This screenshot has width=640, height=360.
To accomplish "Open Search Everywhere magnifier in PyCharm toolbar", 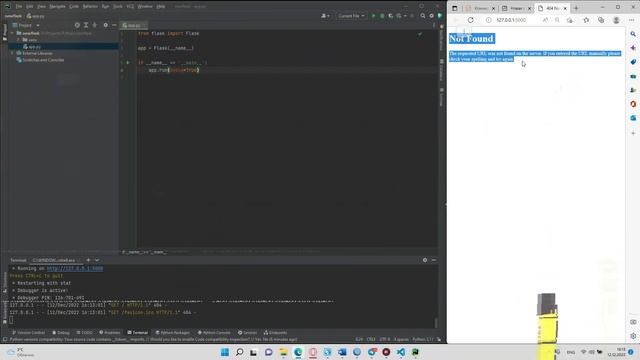I will (423, 16).
